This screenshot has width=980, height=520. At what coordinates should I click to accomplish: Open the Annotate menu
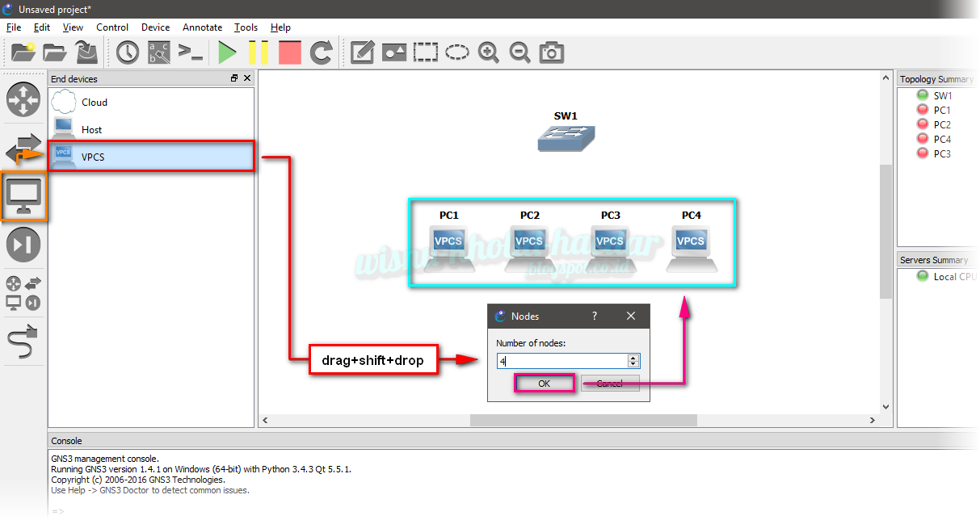[202, 27]
